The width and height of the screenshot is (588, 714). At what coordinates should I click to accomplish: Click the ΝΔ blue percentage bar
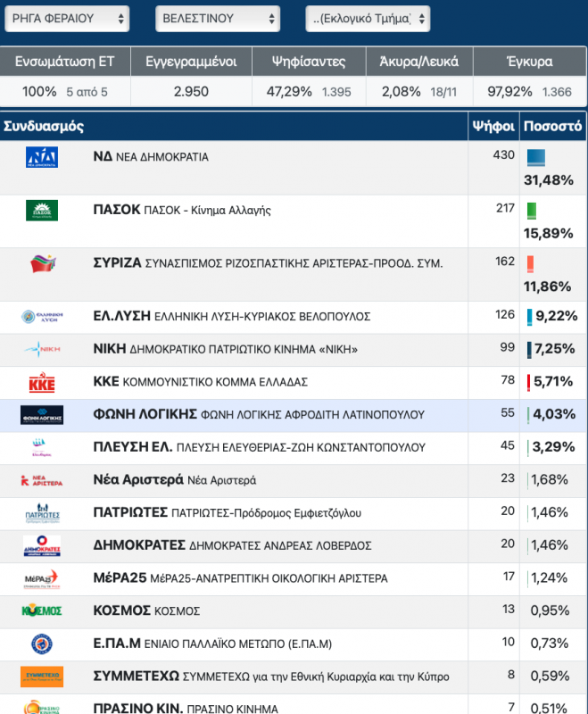[536, 158]
